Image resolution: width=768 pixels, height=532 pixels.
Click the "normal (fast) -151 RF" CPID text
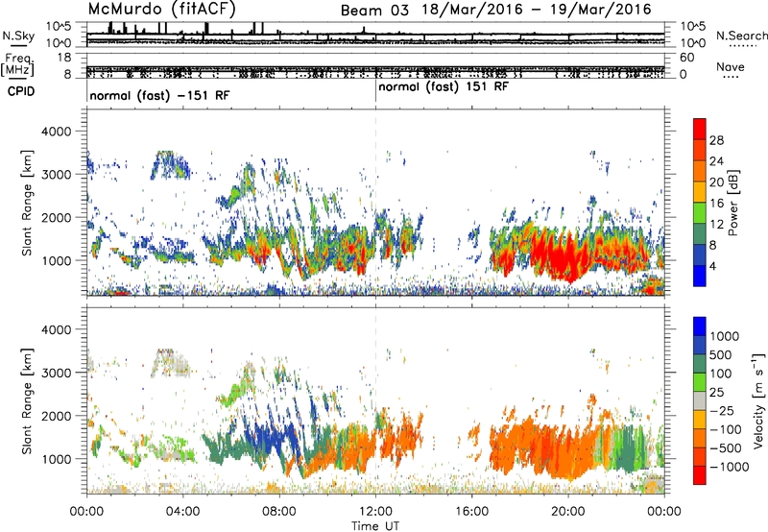pyautogui.click(x=159, y=95)
